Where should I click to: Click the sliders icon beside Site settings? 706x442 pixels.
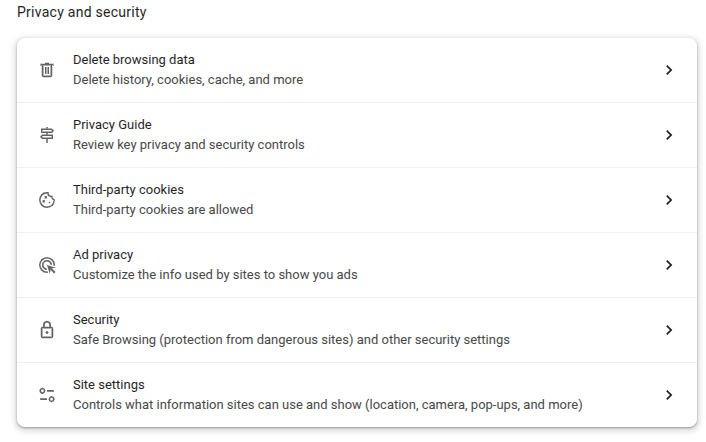[47, 395]
